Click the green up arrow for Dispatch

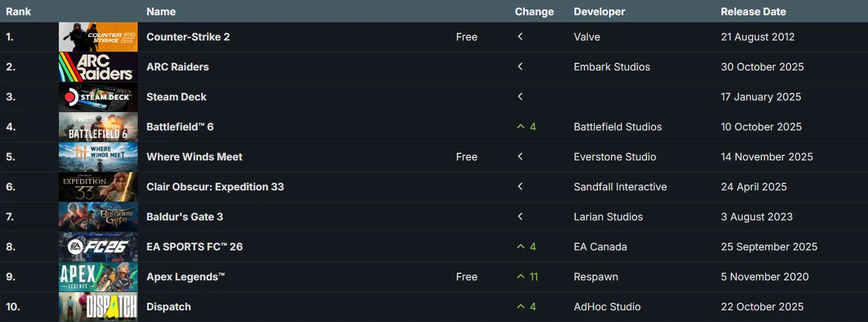pos(520,307)
